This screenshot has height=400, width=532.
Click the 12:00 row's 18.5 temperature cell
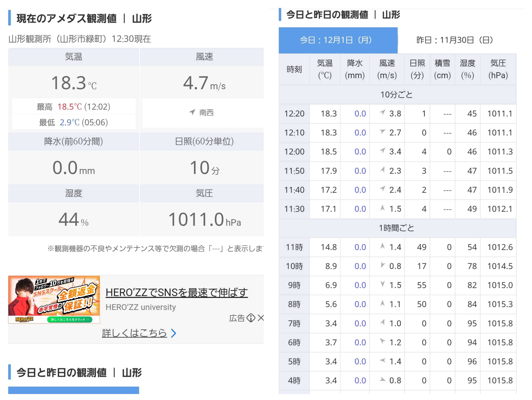click(329, 152)
